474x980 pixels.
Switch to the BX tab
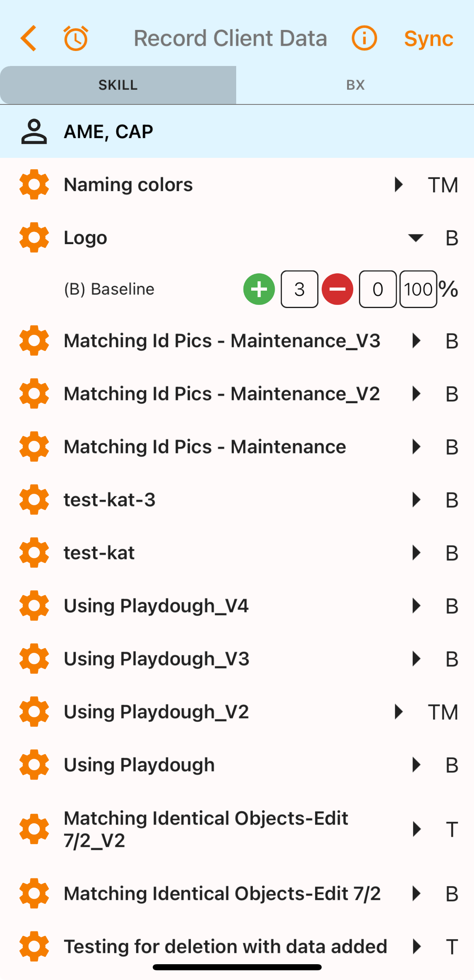(x=355, y=85)
